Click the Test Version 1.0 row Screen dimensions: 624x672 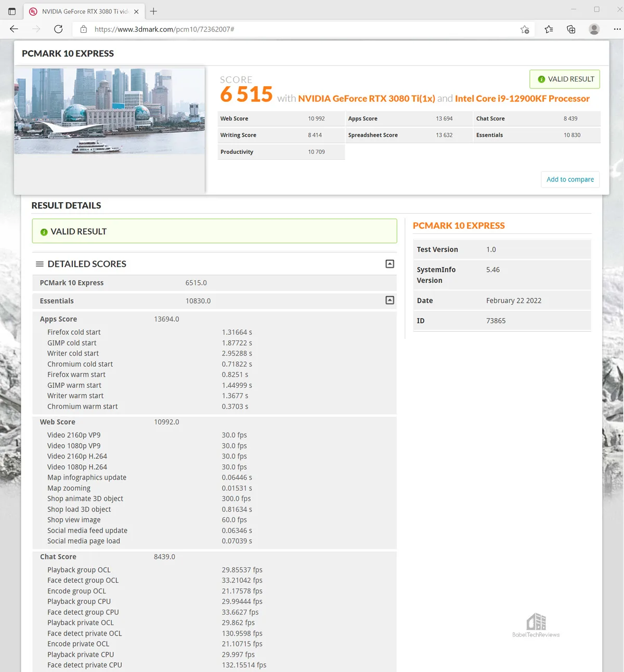(502, 249)
